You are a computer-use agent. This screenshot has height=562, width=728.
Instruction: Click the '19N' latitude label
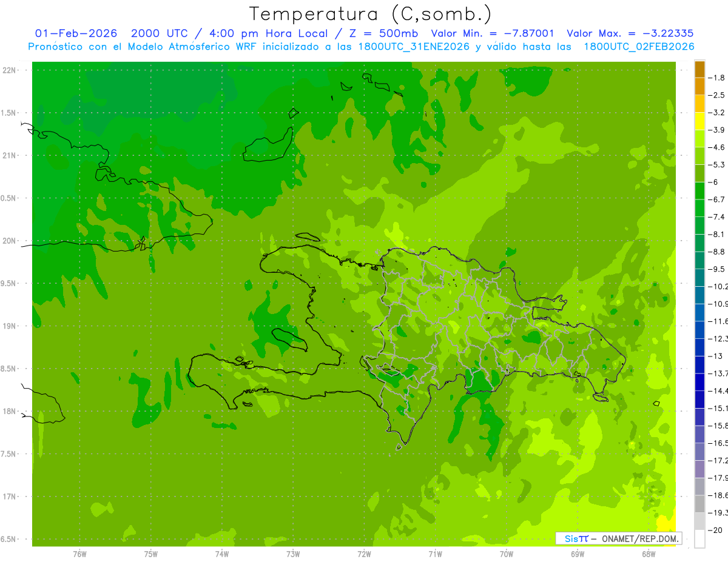pos(10,326)
